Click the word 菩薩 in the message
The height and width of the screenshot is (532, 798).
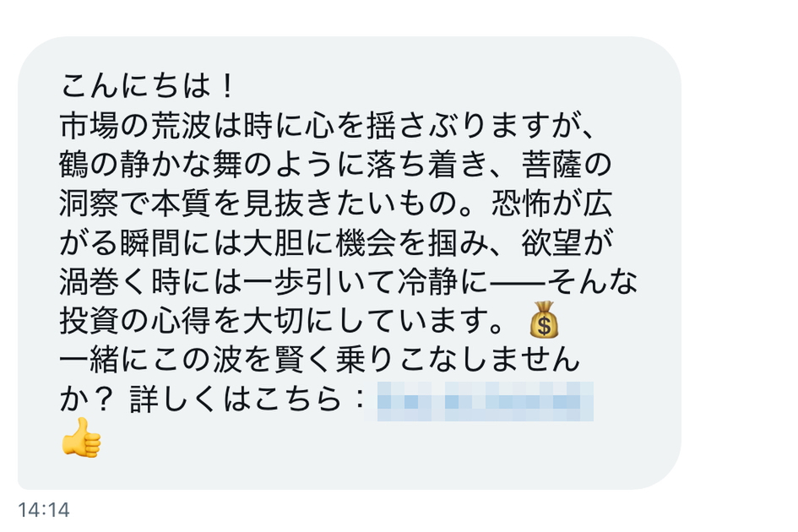point(551,165)
